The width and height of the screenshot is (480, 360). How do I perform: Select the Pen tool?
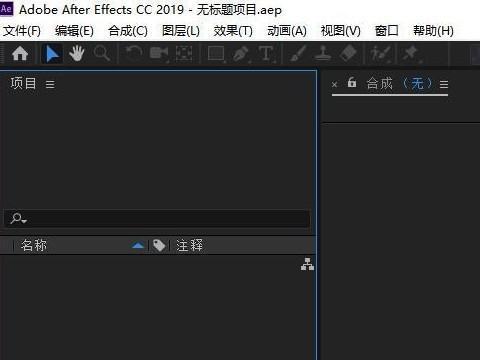click(x=241, y=54)
